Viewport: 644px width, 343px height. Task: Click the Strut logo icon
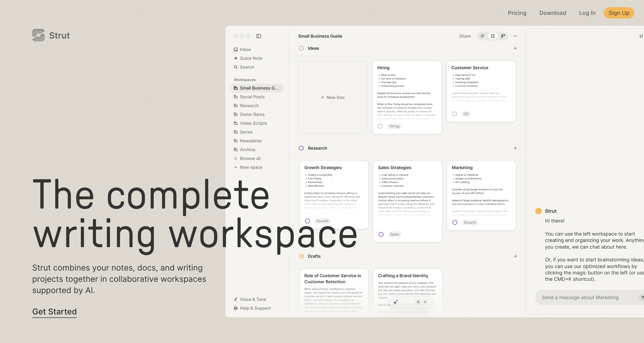[38, 35]
